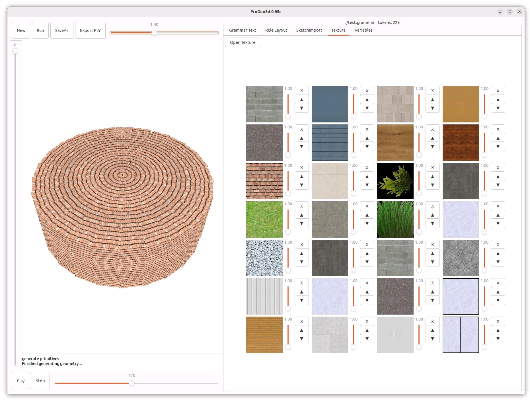Pick the tall grass blades texture thumbnail

(x=395, y=220)
